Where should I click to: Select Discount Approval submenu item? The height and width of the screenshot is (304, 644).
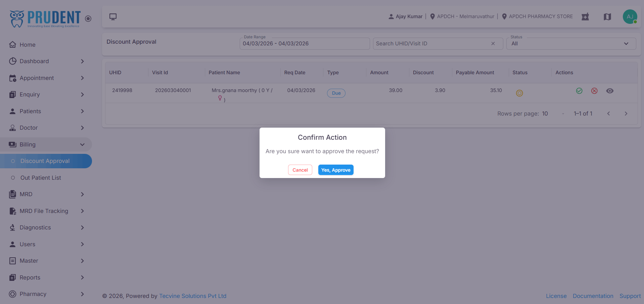coord(46,161)
